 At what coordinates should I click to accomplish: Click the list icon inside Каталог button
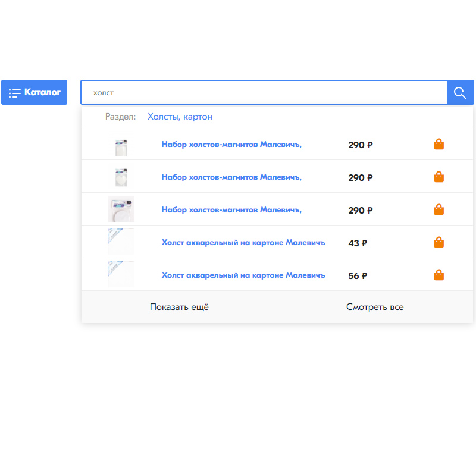[14, 93]
